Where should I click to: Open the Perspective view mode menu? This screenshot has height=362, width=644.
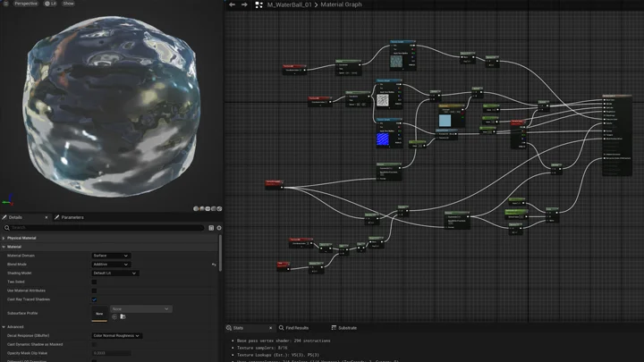pyautogui.click(x=25, y=4)
